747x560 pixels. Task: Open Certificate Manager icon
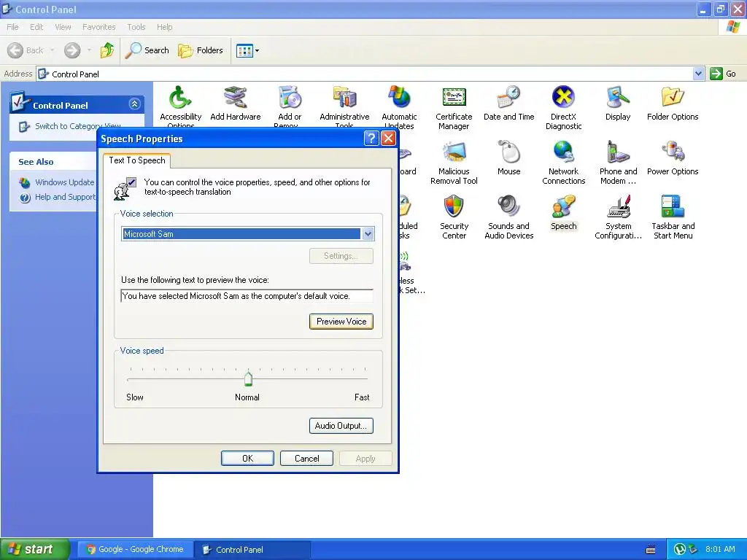(454, 98)
